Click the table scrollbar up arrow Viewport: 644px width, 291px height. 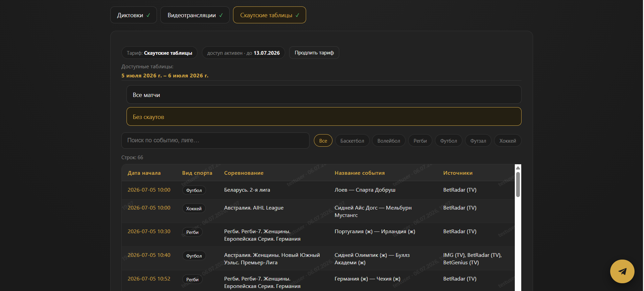coord(518,168)
